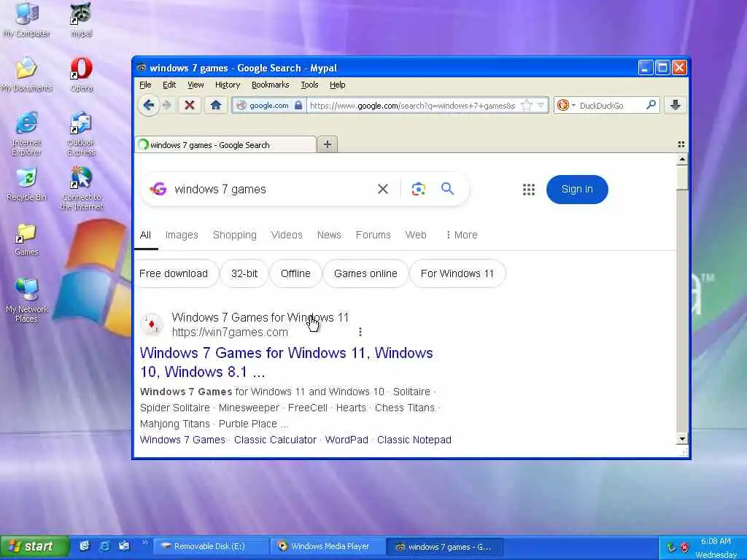
Task: Apply the 32-bit filter chip
Action: tap(244, 273)
